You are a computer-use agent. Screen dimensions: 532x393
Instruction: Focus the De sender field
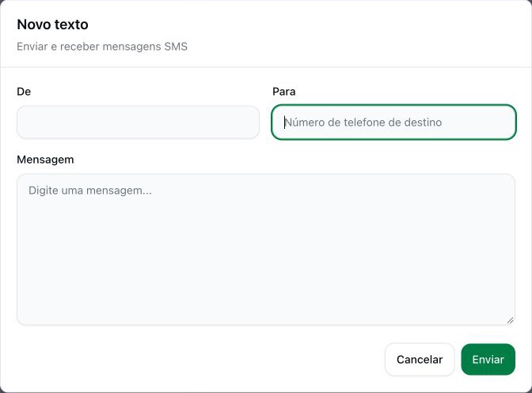point(138,123)
